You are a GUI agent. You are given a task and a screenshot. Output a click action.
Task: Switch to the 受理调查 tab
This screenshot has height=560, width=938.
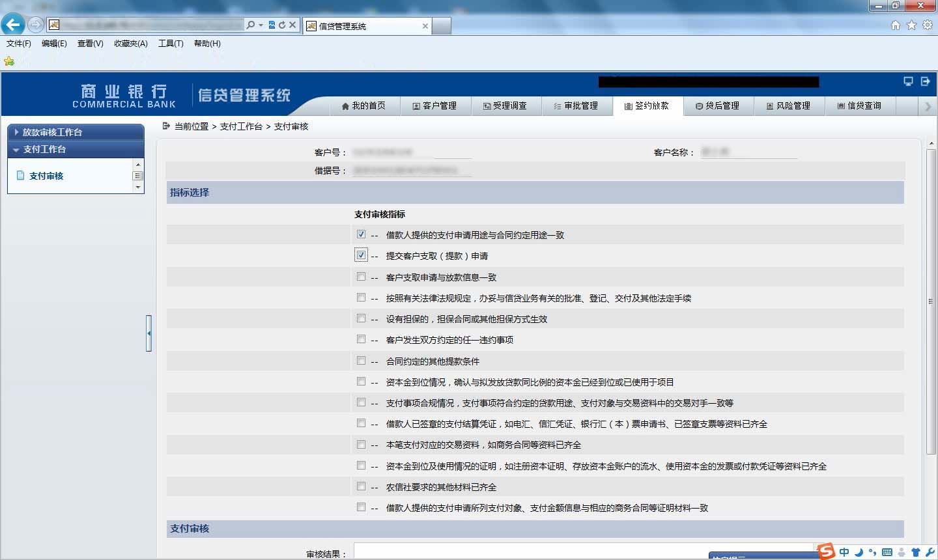(x=505, y=105)
